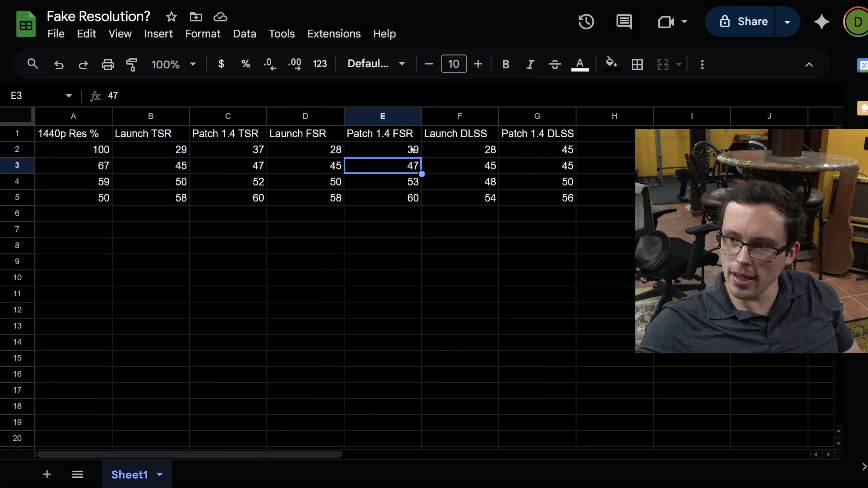Toggle bold formatting
The width and height of the screenshot is (868, 488).
coord(505,64)
